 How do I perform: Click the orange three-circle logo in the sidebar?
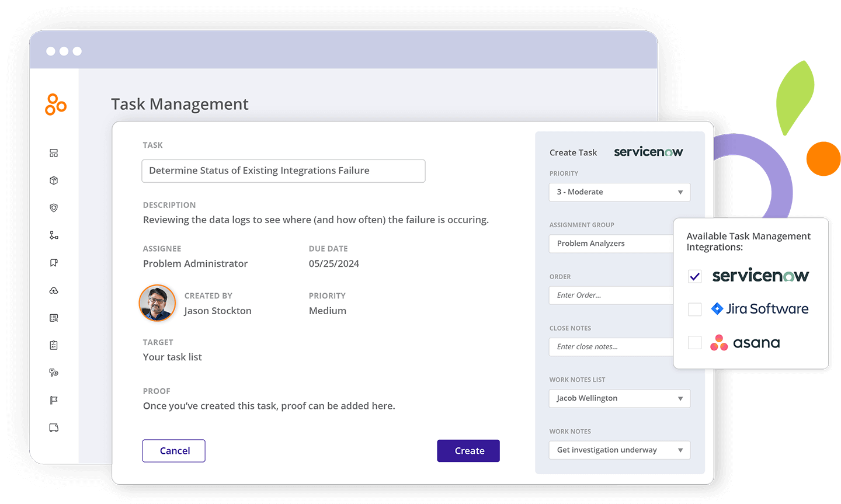coord(55,105)
